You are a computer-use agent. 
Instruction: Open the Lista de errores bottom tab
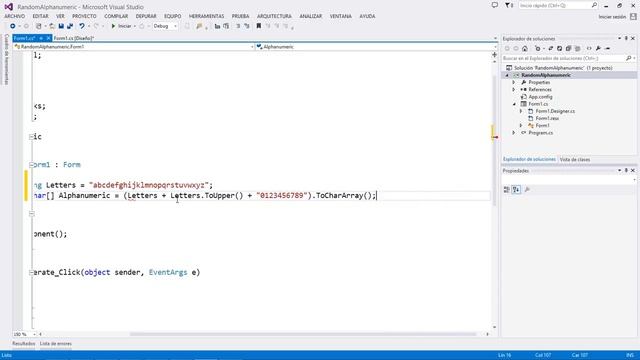pos(56,344)
